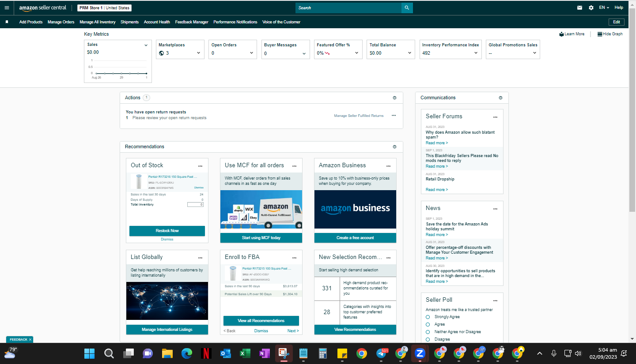The width and height of the screenshot is (636, 364).
Task: Expand the Marketplaces dropdown
Action: pos(199,53)
